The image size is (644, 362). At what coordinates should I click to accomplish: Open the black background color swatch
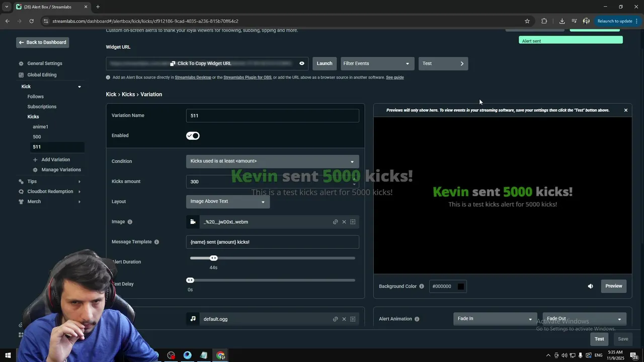click(461, 287)
